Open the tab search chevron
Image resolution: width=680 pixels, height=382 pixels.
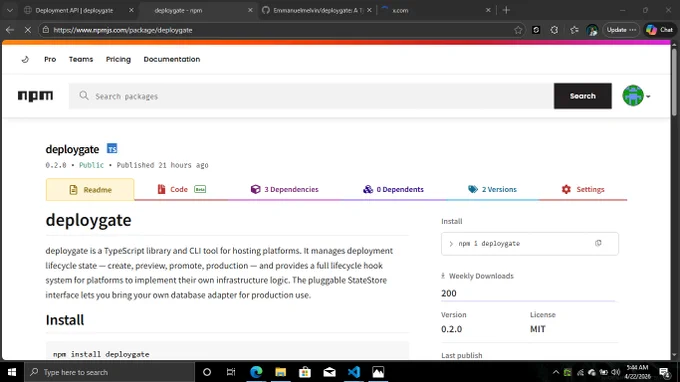tap(10, 10)
